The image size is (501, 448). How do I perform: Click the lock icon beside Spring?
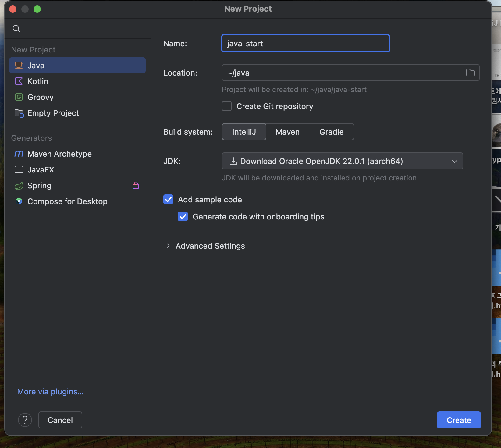point(136,185)
